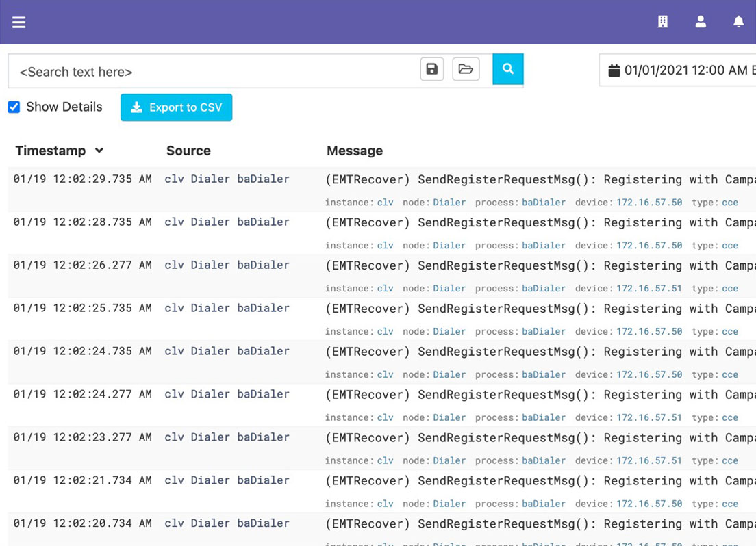This screenshot has width=756, height=546.
Task: View notifications via the bell icon
Action: (x=738, y=21)
